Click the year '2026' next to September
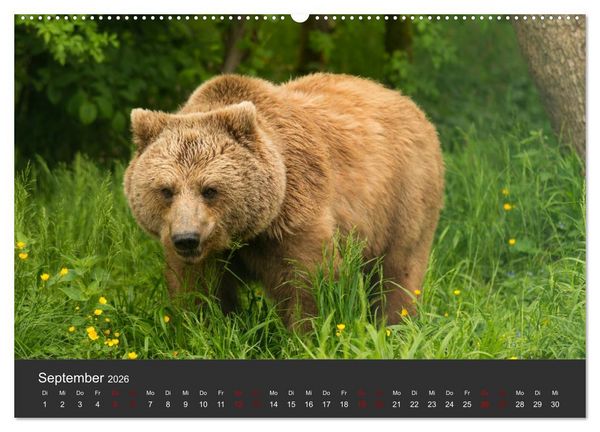600x432 pixels. point(118,379)
